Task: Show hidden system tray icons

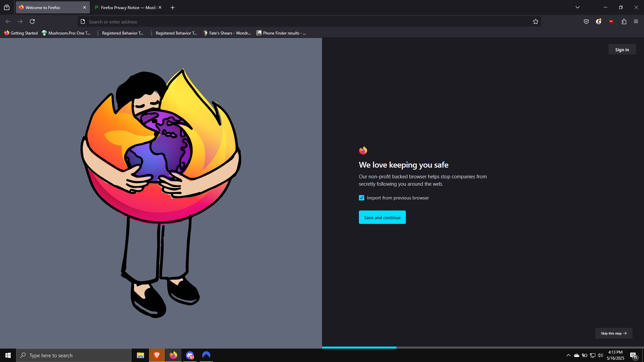Action: 568,355
